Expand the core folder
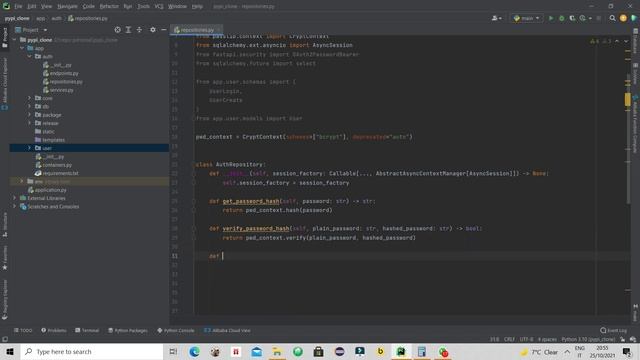Image resolution: width=640 pixels, height=360 pixels. [29, 98]
